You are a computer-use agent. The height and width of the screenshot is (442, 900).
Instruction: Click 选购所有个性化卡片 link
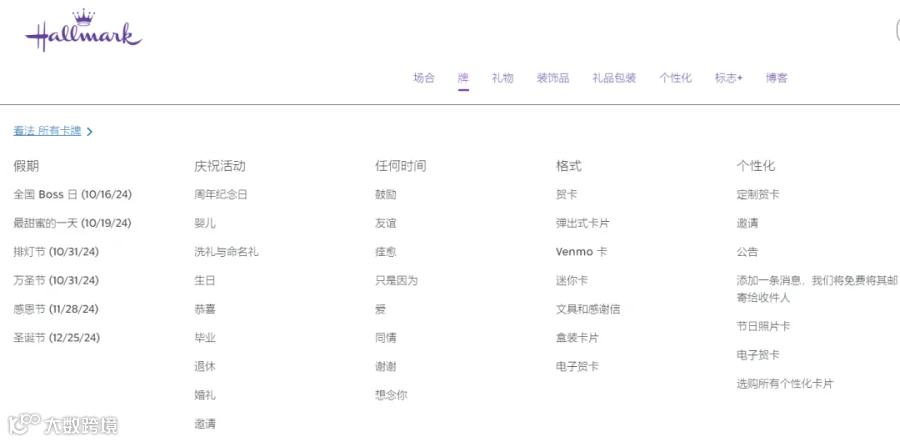click(x=785, y=384)
